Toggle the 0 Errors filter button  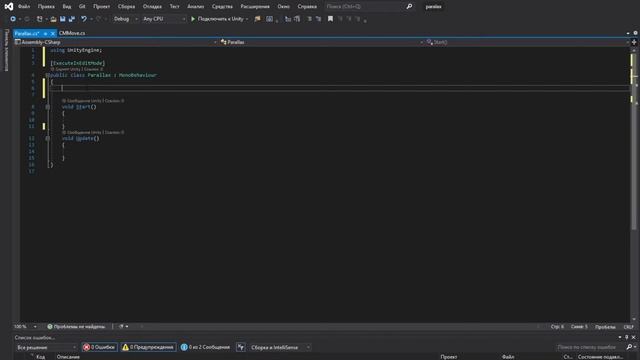pos(99,347)
